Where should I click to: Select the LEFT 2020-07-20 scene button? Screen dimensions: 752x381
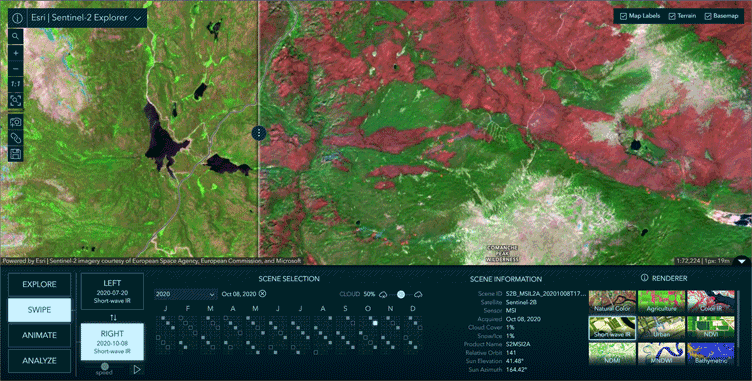point(112,291)
